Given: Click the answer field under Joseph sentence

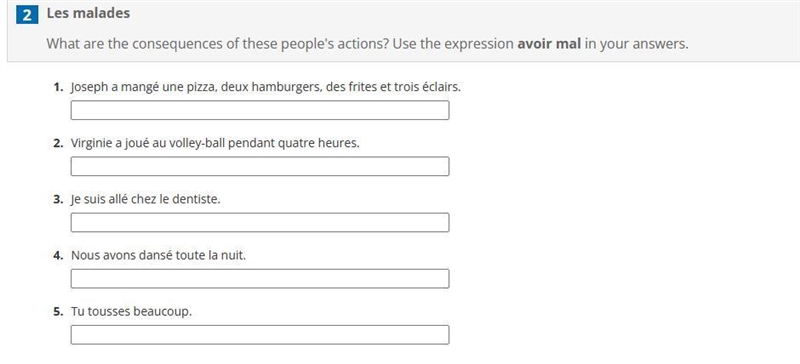Looking at the screenshot, I should (260, 110).
